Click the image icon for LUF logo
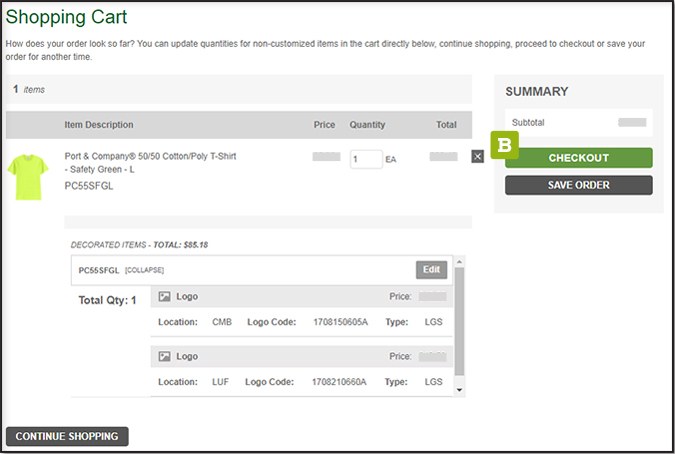675x454 pixels. (165, 355)
